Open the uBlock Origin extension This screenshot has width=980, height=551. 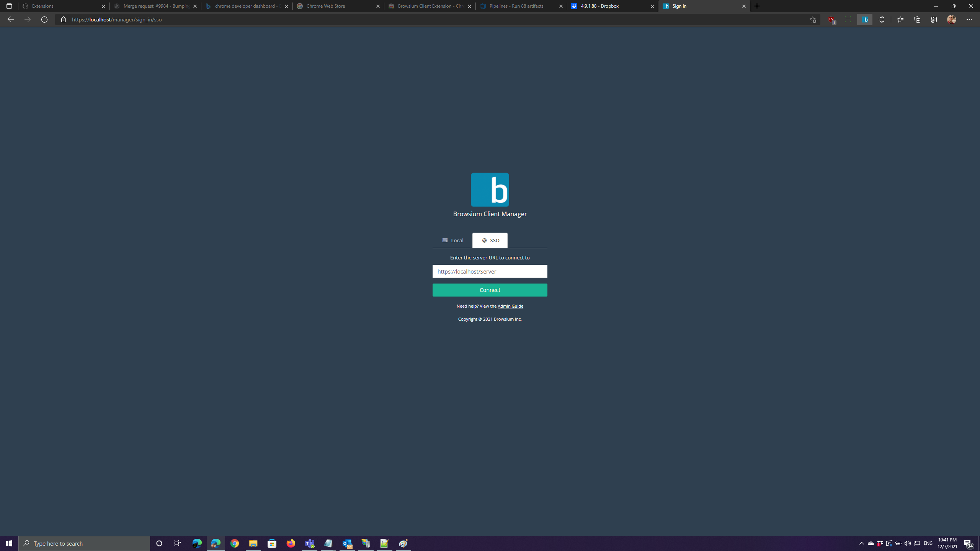pos(831,19)
